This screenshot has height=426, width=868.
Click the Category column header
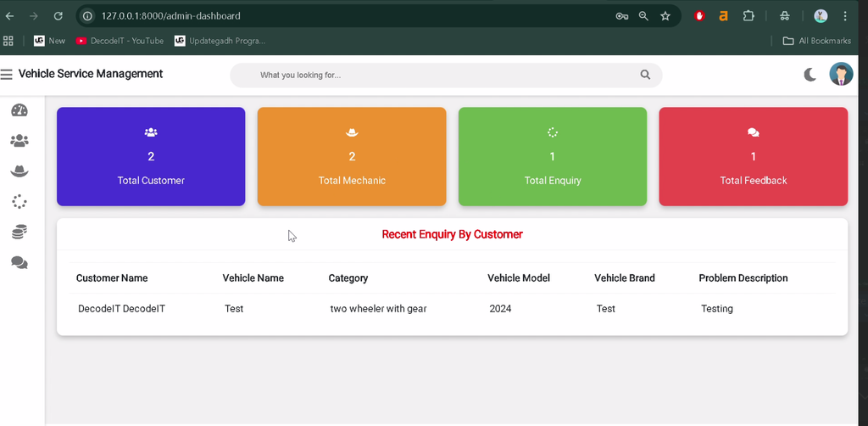(348, 278)
